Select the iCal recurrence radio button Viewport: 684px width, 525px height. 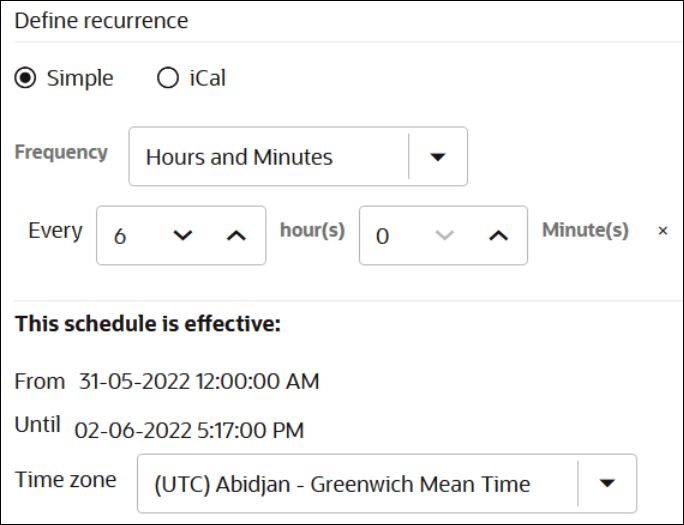coord(168,79)
